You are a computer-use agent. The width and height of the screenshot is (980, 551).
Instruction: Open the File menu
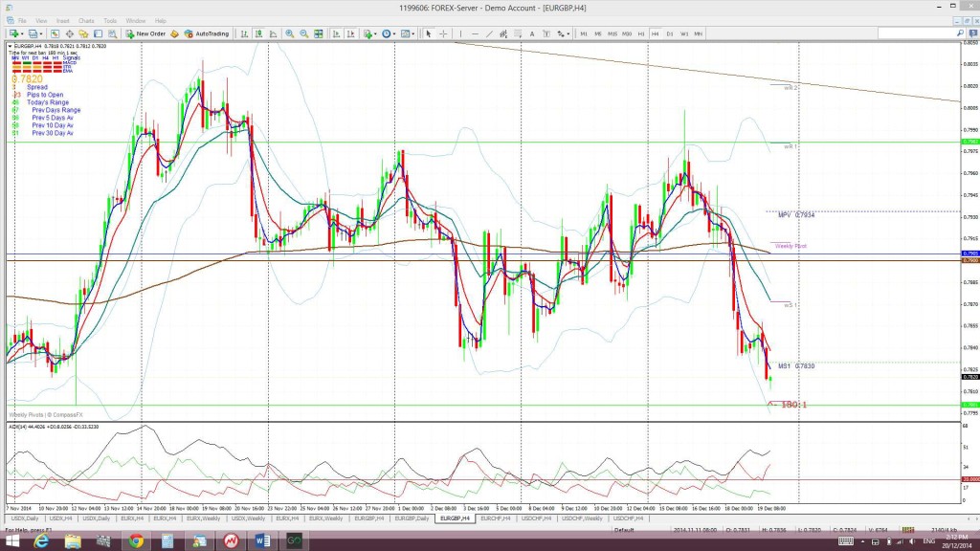(x=22, y=21)
